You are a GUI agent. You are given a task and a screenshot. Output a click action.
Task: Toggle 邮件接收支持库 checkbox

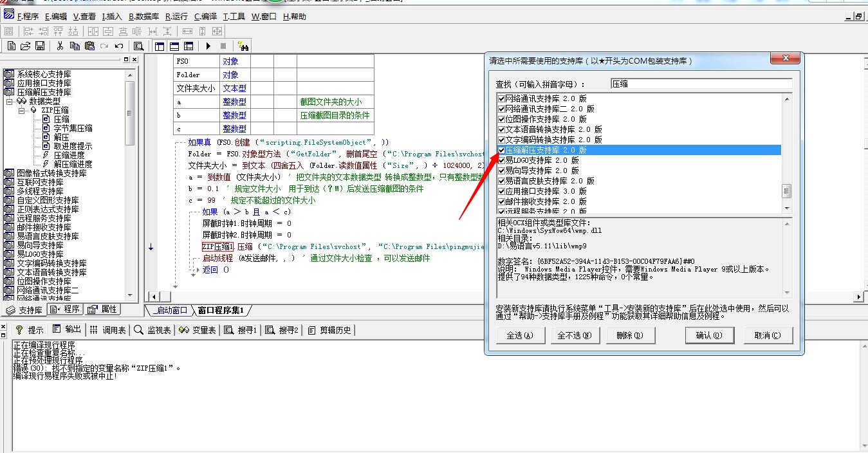502,201
